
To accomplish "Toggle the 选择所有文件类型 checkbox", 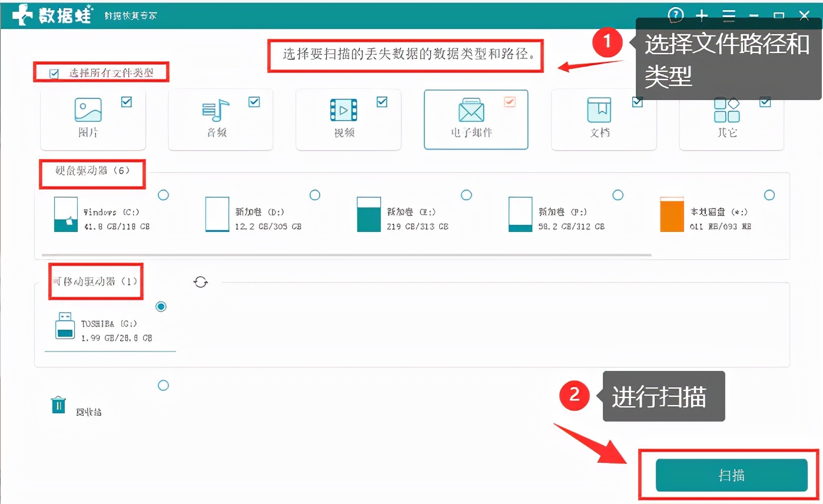I will pos(54,72).
